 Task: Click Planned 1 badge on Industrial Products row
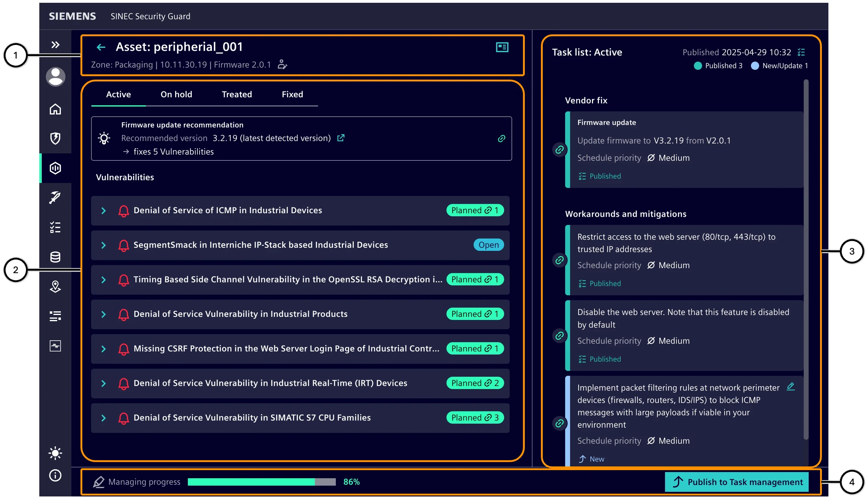475,314
